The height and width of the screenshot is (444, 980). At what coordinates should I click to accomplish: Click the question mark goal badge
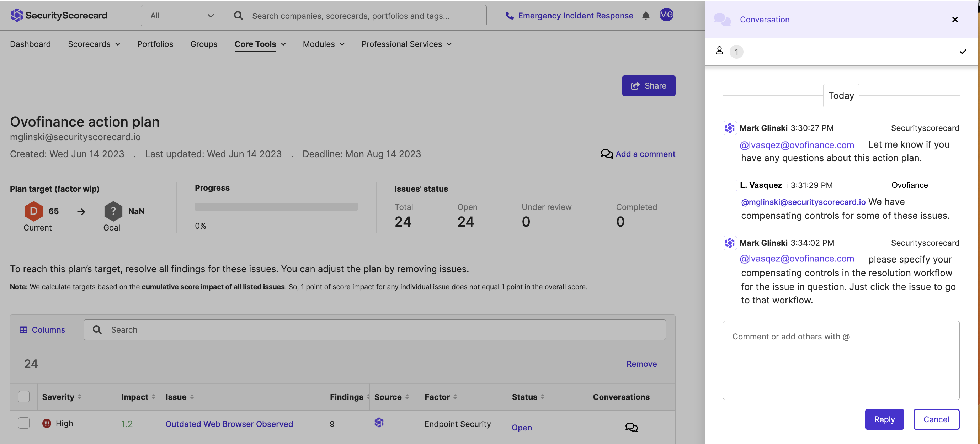[x=113, y=211]
